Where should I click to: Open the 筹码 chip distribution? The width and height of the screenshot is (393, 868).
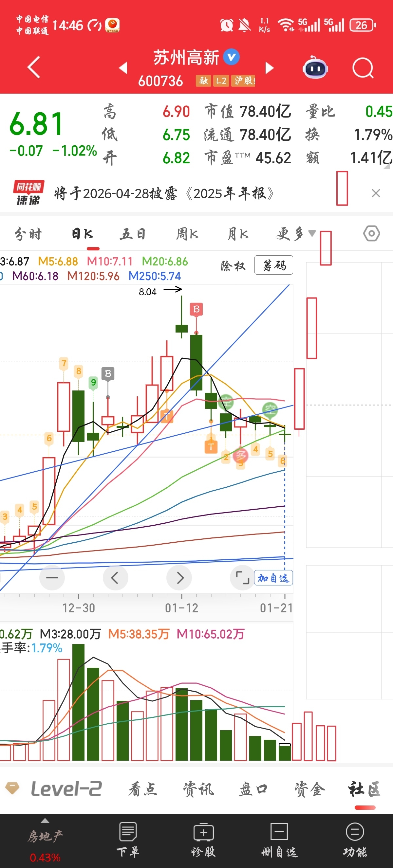pos(274,265)
